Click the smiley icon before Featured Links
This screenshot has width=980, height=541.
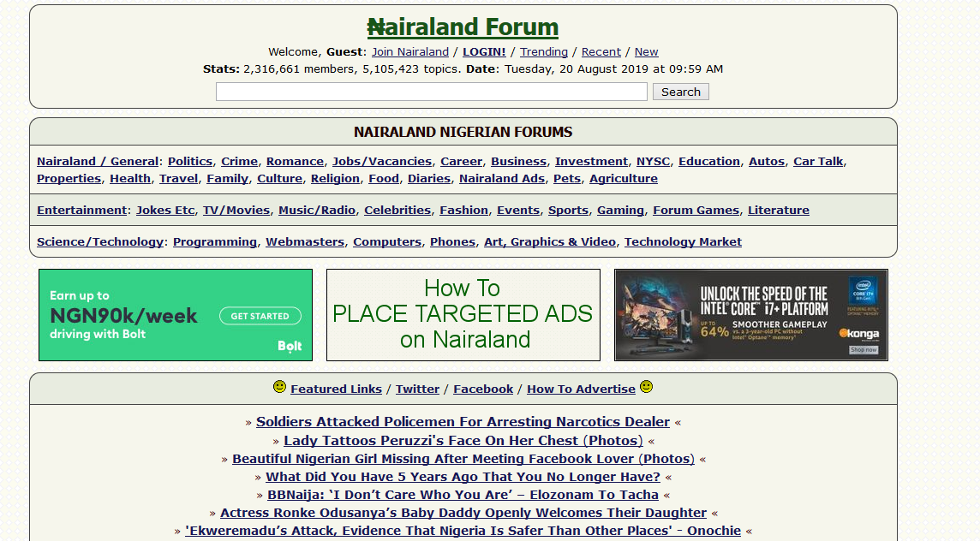point(280,387)
